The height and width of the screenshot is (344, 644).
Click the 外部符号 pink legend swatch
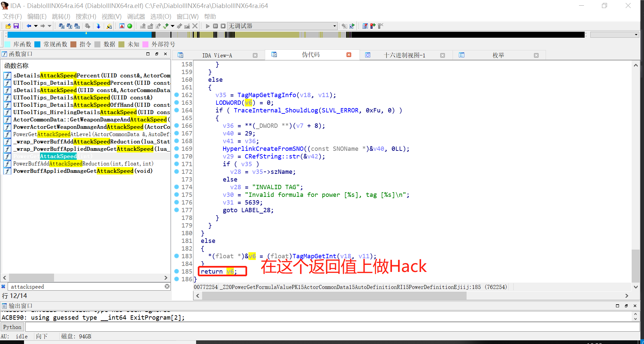(145, 44)
